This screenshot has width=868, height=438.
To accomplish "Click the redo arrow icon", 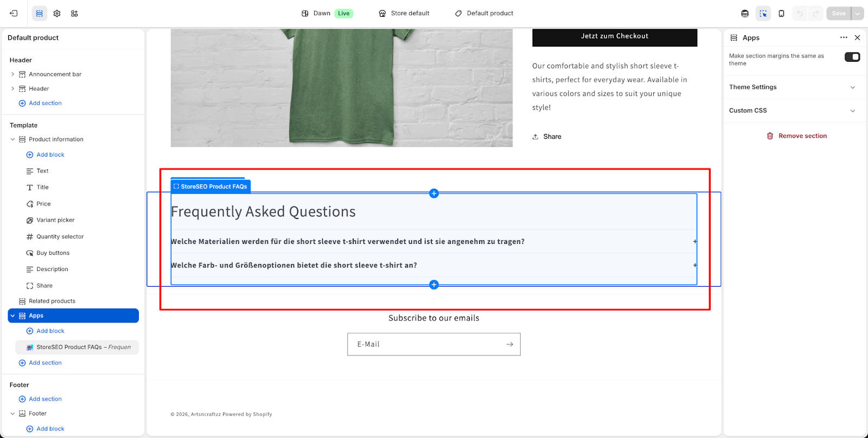I will (x=815, y=13).
